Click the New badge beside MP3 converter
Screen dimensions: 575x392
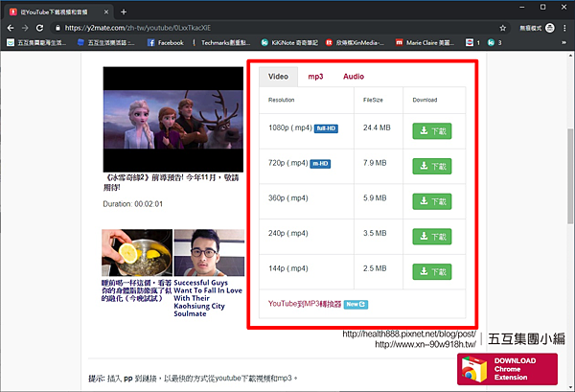[x=356, y=305]
